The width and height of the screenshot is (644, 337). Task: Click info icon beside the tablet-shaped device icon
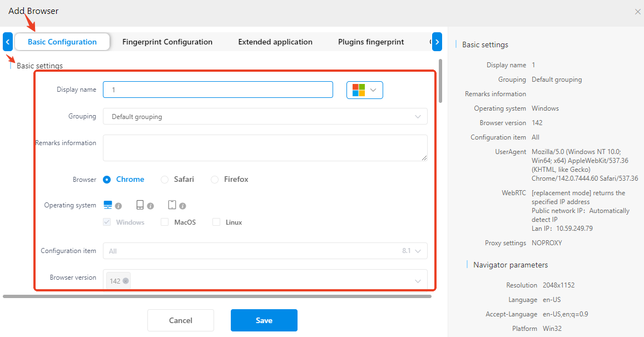(x=150, y=206)
